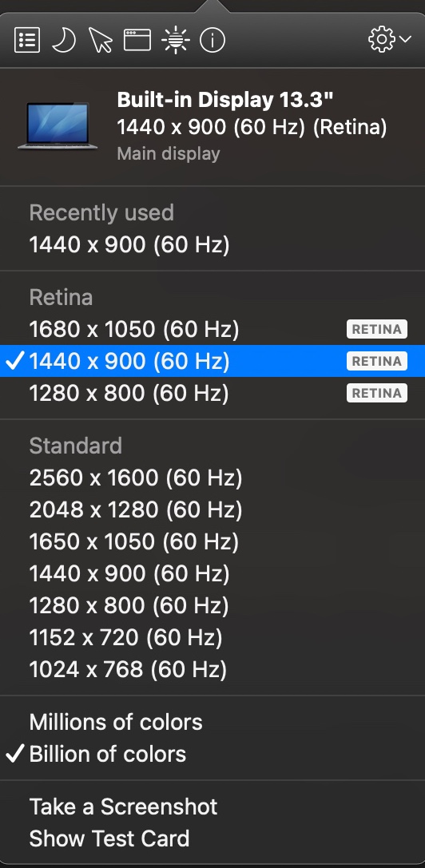The image size is (425, 868).
Task: Enable Millions of colors option
Action: [x=212, y=722]
